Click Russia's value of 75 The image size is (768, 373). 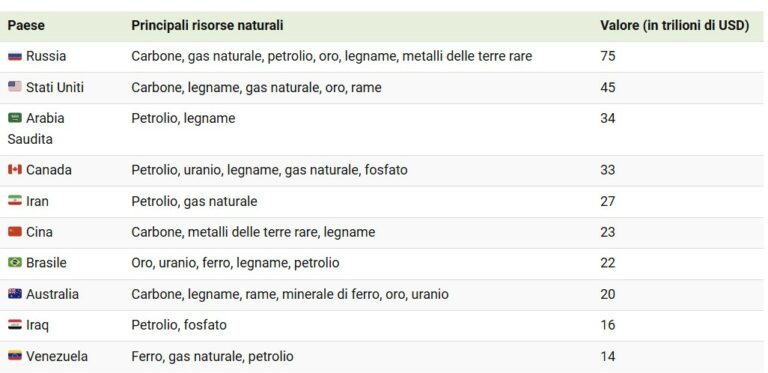(607, 56)
